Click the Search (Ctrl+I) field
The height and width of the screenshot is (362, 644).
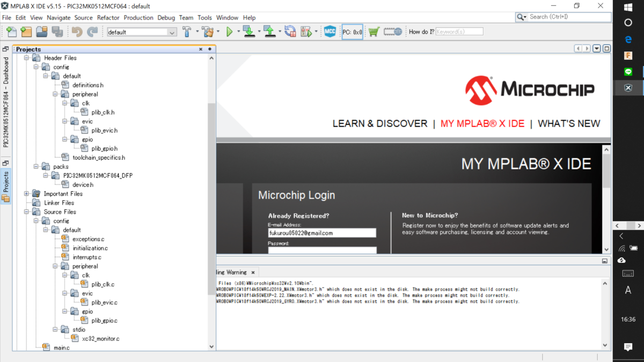pos(569,17)
